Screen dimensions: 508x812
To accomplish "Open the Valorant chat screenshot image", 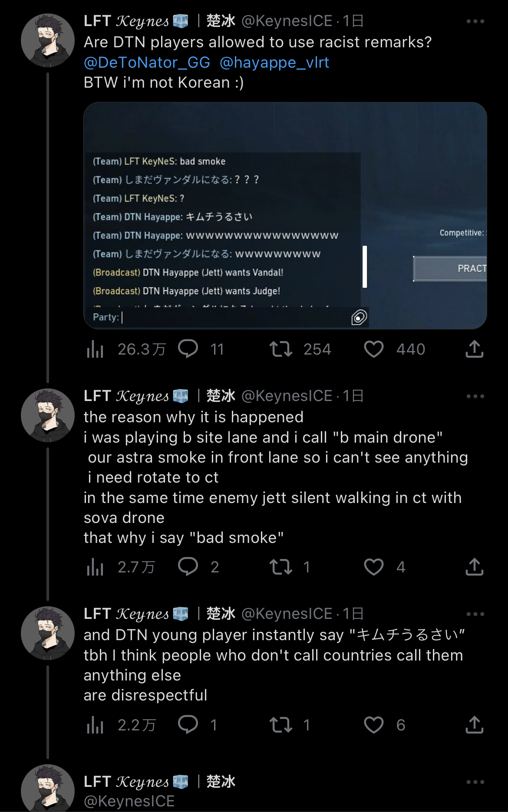I will click(285, 215).
